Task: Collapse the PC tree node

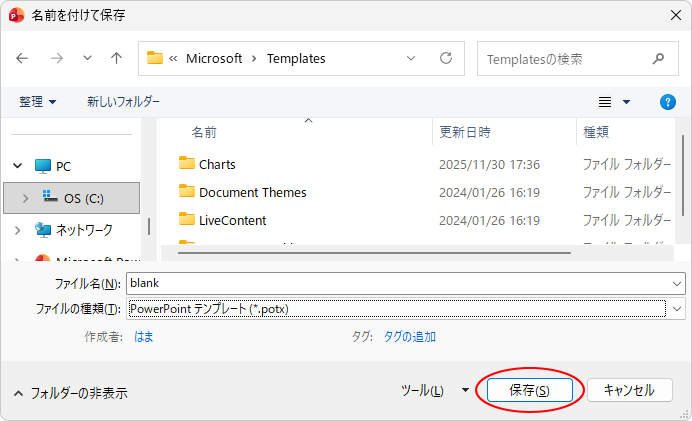Action: 17,166
